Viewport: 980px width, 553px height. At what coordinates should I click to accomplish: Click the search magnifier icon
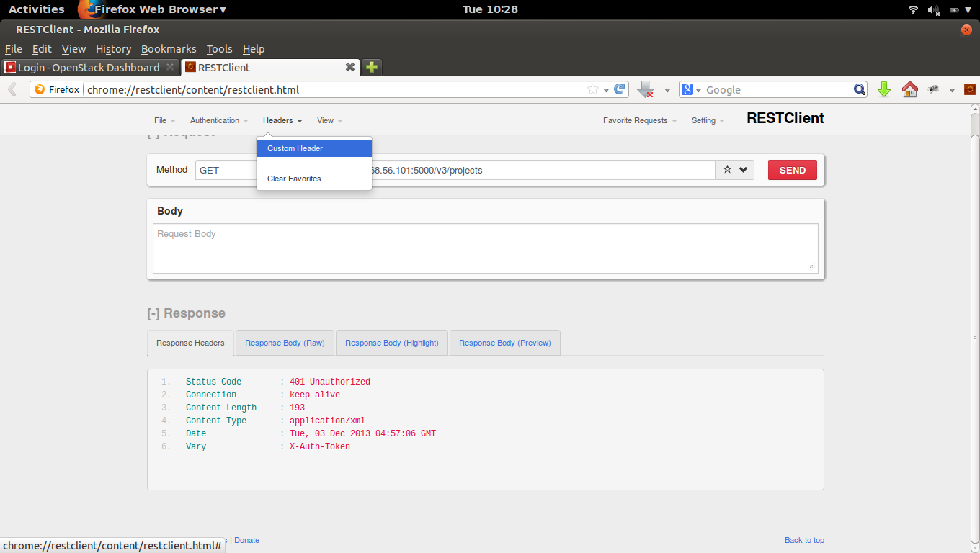859,90
